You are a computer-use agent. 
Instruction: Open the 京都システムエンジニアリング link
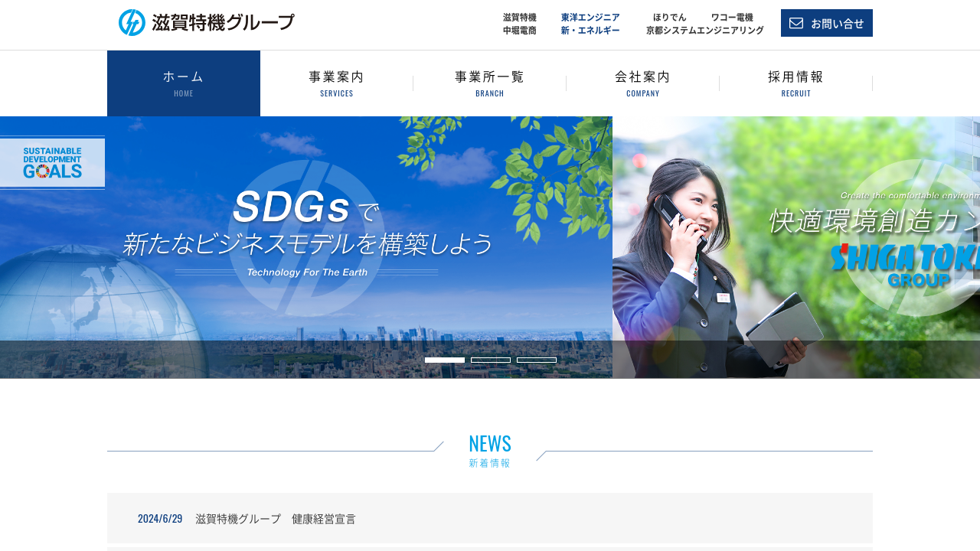point(704,31)
